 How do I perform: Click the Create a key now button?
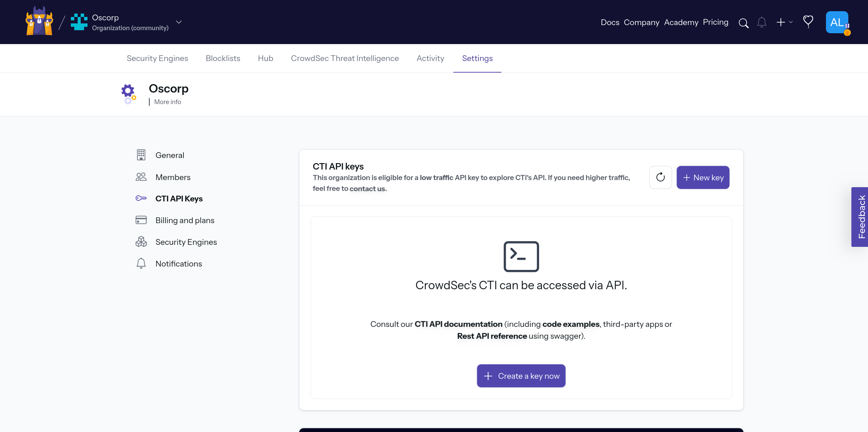pyautogui.click(x=521, y=375)
